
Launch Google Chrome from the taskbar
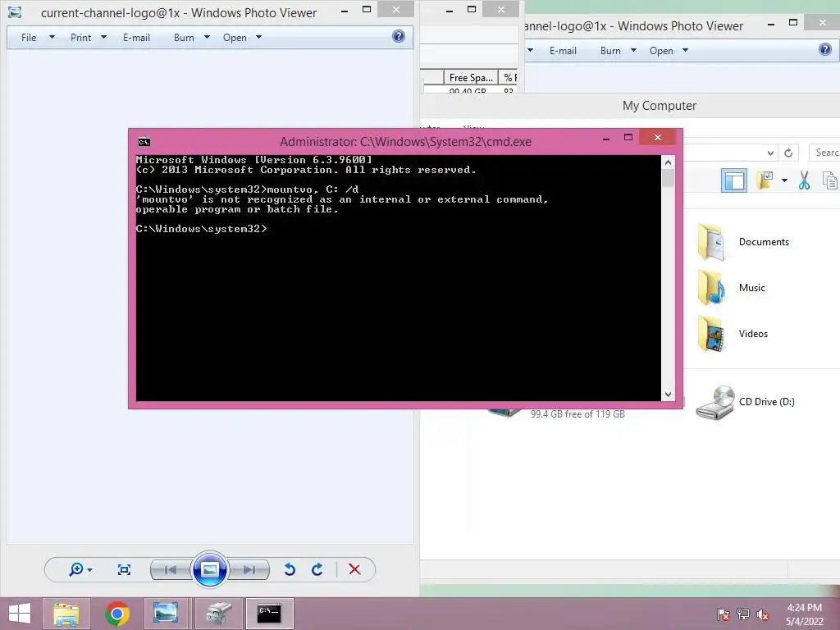tap(117, 614)
